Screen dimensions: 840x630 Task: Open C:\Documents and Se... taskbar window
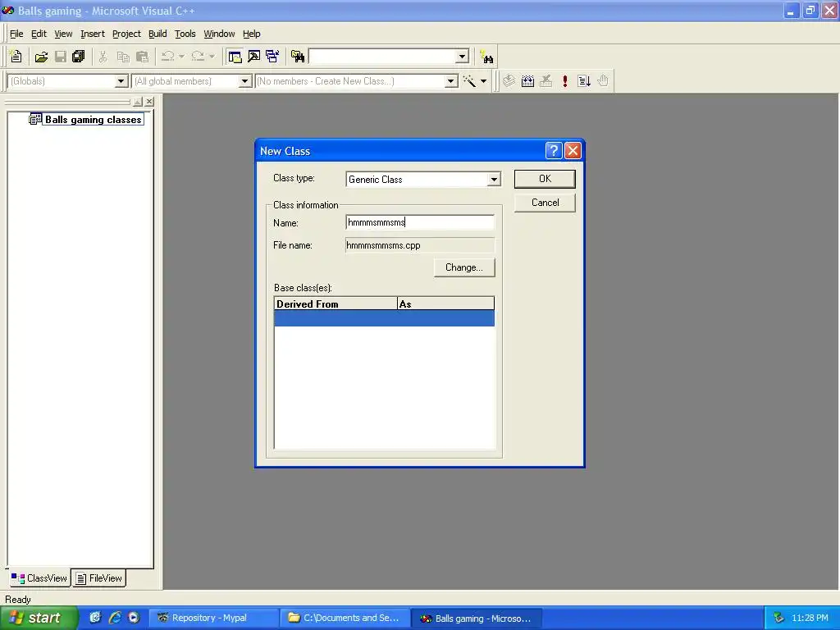345,618
